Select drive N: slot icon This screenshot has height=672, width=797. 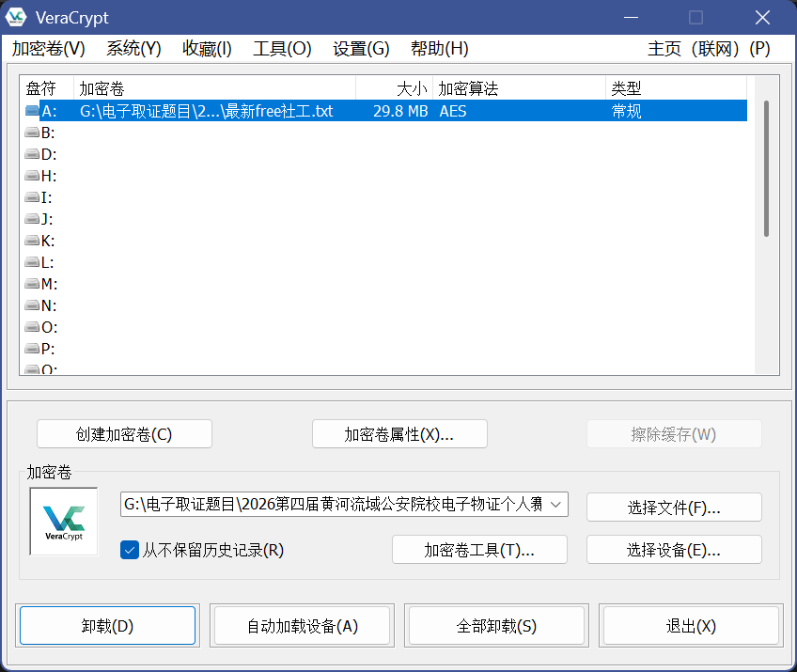click(33, 305)
